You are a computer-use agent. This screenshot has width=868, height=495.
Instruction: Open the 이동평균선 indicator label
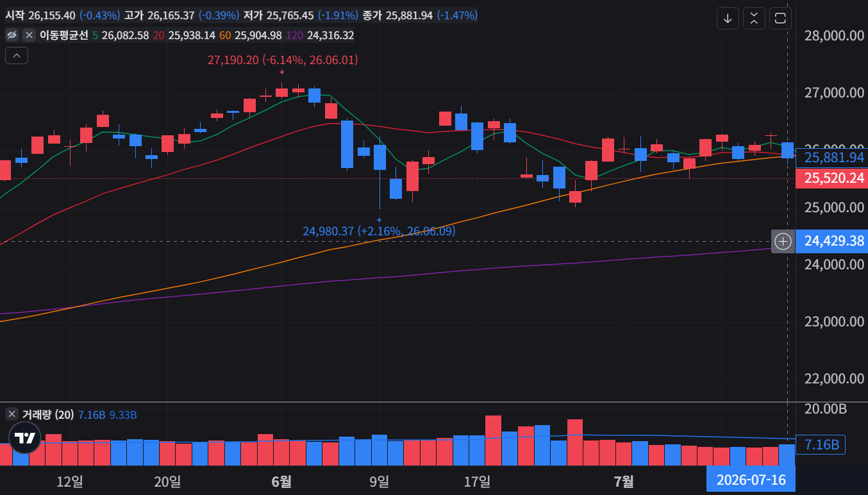63,35
